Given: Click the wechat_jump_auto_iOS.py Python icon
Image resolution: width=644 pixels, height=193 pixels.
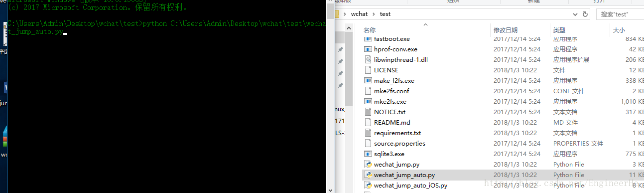Looking at the screenshot, I should 368,185.
